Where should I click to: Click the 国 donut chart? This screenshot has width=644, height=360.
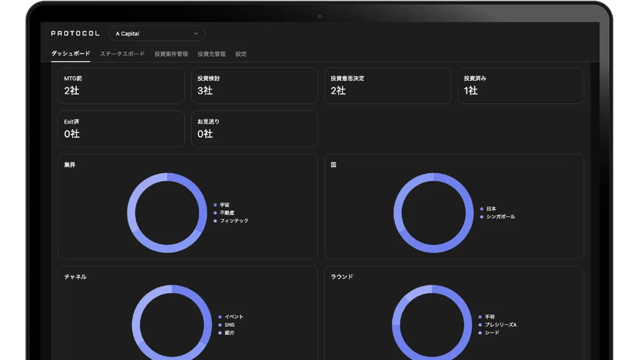point(433,213)
